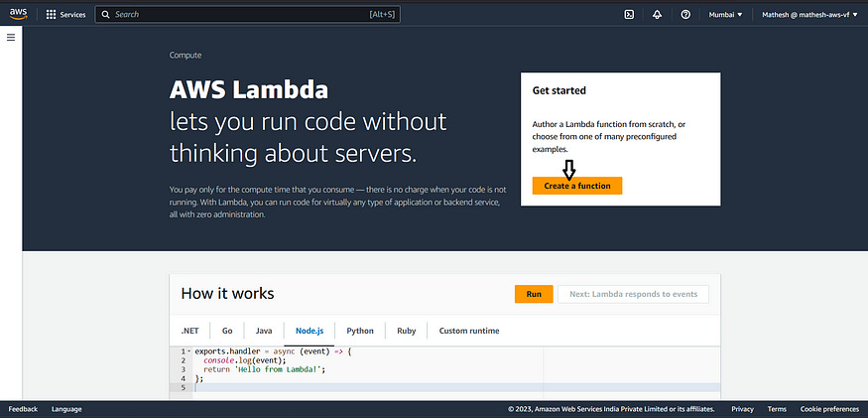
Task: Select the .NET tab
Action: click(189, 331)
